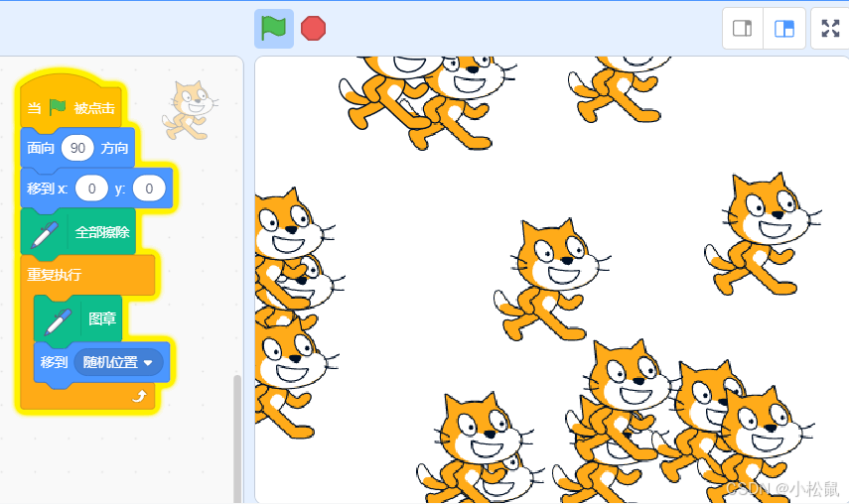Click the 移到 word on the 随机位置 block
Viewport: 849px width, 504px height.
click(x=54, y=362)
